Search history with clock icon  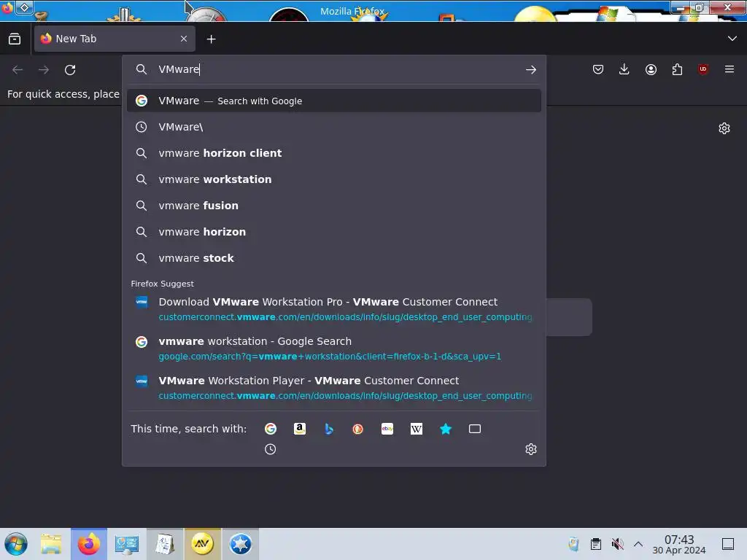click(x=270, y=449)
